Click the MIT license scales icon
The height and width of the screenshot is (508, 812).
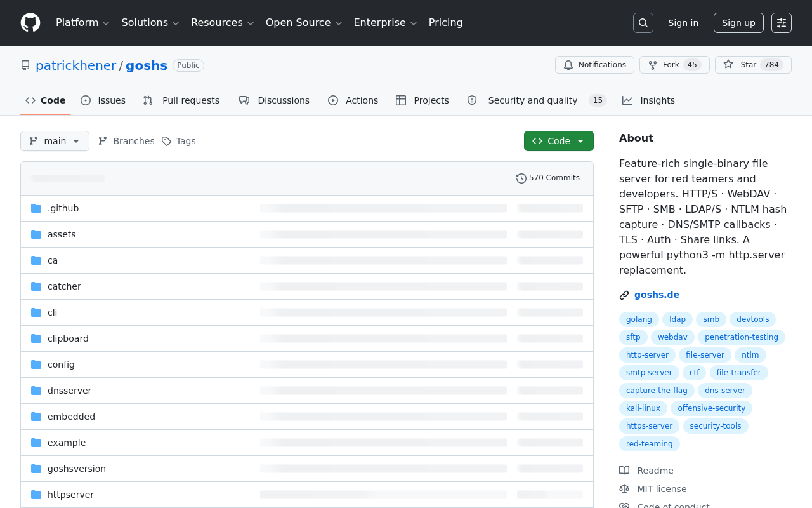624,489
